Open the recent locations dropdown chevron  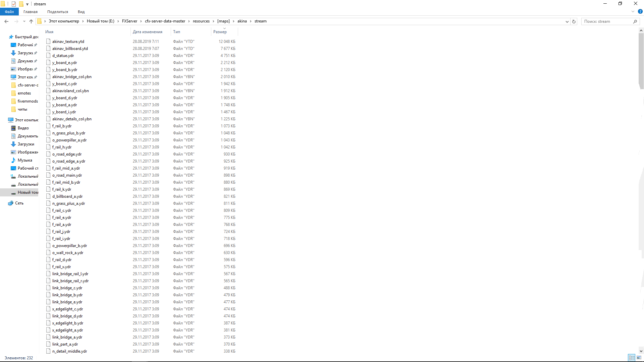tap(24, 21)
